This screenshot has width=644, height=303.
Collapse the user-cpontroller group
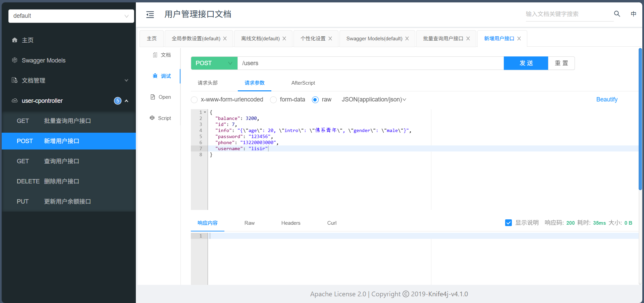pyautogui.click(x=126, y=101)
